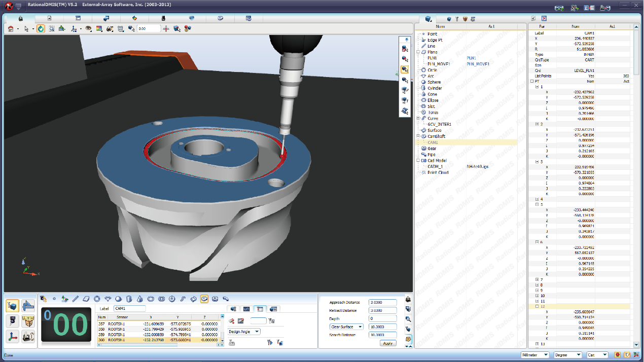Click the red X box above properties panel

click(x=544, y=19)
